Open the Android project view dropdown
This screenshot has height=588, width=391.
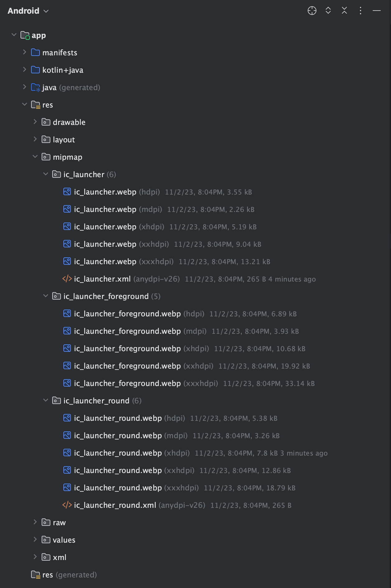click(x=28, y=11)
